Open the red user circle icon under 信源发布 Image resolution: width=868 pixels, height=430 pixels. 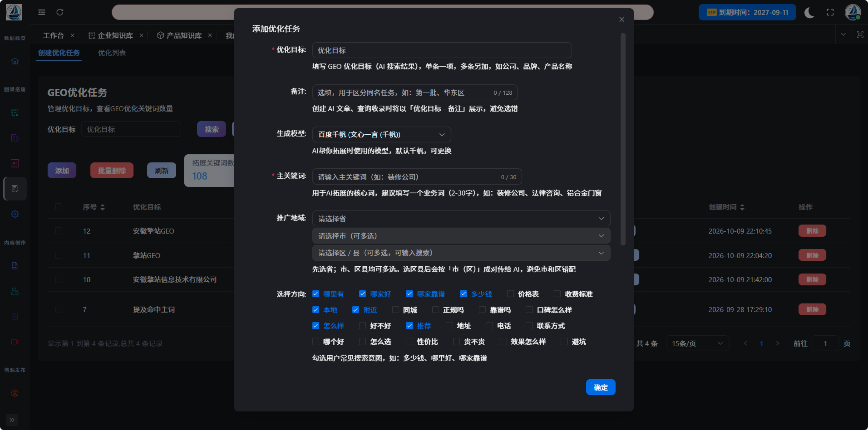point(15,393)
